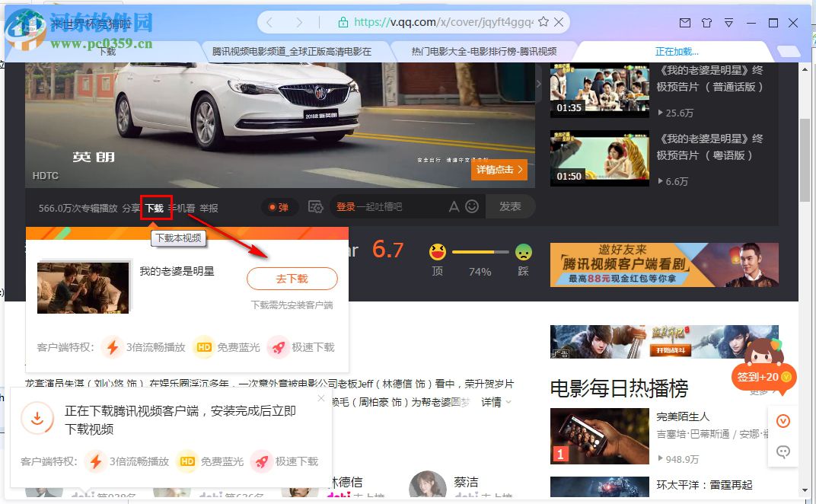The width and height of the screenshot is (816, 504).
Task: Click the orange V circle in sidebar
Action: [x=783, y=419]
